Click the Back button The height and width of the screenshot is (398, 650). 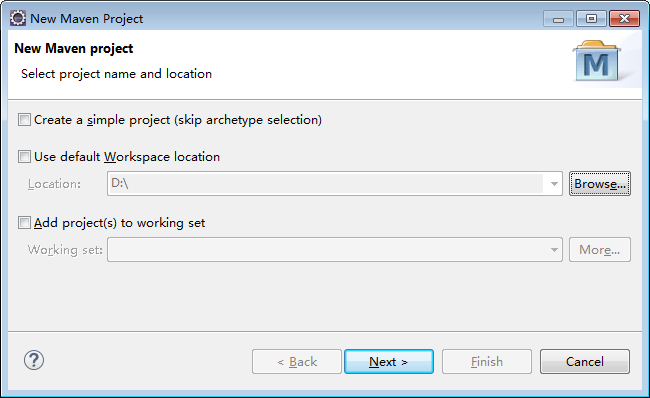coord(297,362)
